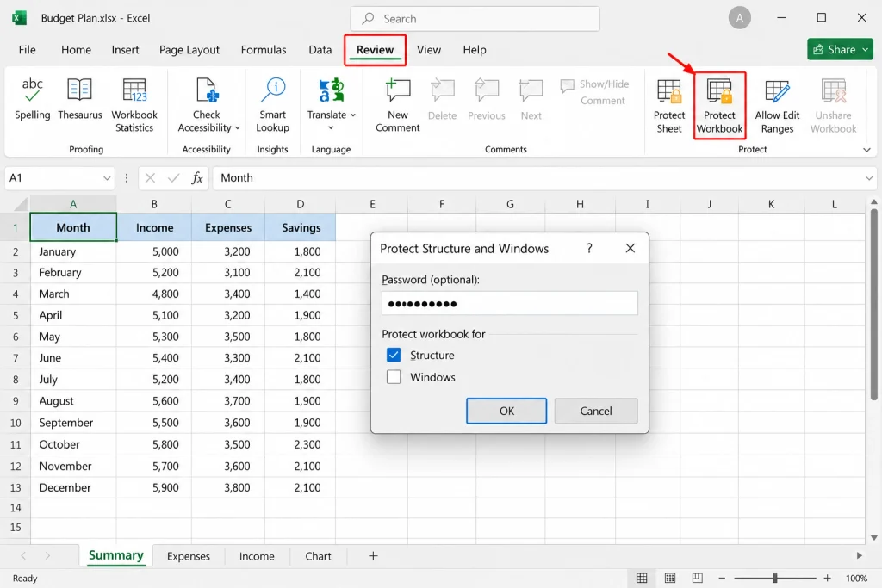Click the Translate icon
The height and width of the screenshot is (588, 882).
(x=332, y=90)
